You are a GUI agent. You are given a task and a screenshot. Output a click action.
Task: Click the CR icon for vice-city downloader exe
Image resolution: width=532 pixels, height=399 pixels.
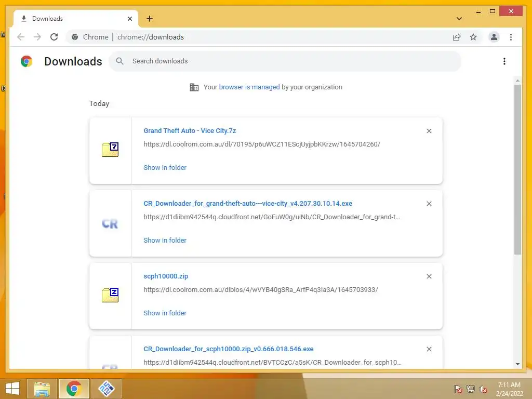pos(110,223)
